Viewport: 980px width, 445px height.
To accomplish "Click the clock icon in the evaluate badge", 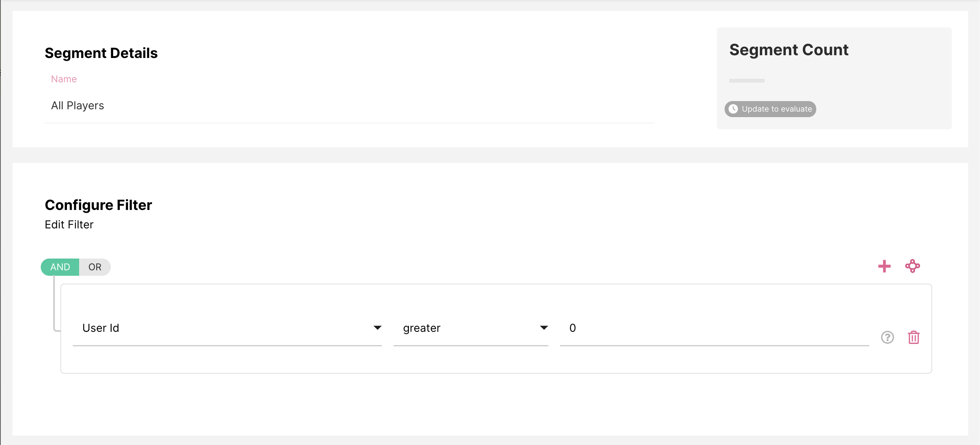I will pos(733,109).
